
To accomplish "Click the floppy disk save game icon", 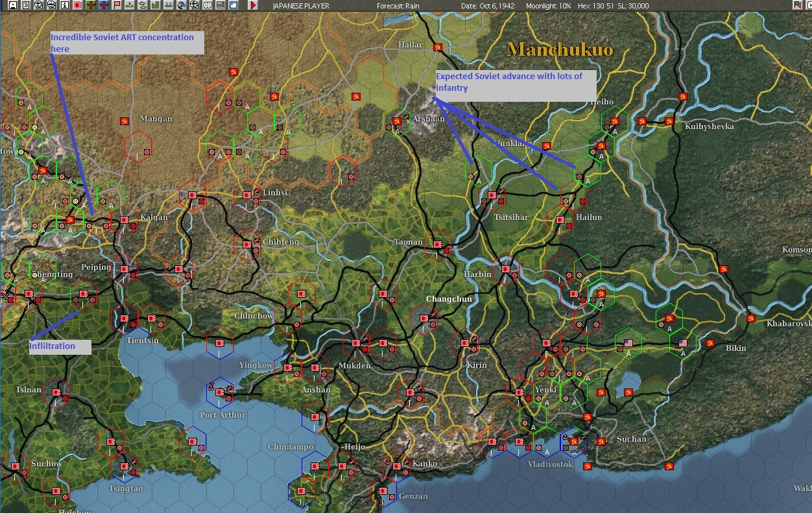I will 14,5.
